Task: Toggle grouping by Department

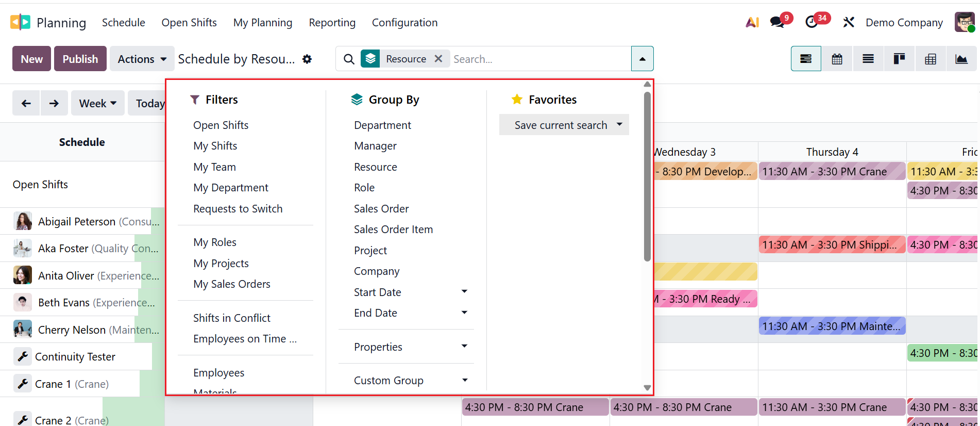Action: pyautogui.click(x=382, y=125)
